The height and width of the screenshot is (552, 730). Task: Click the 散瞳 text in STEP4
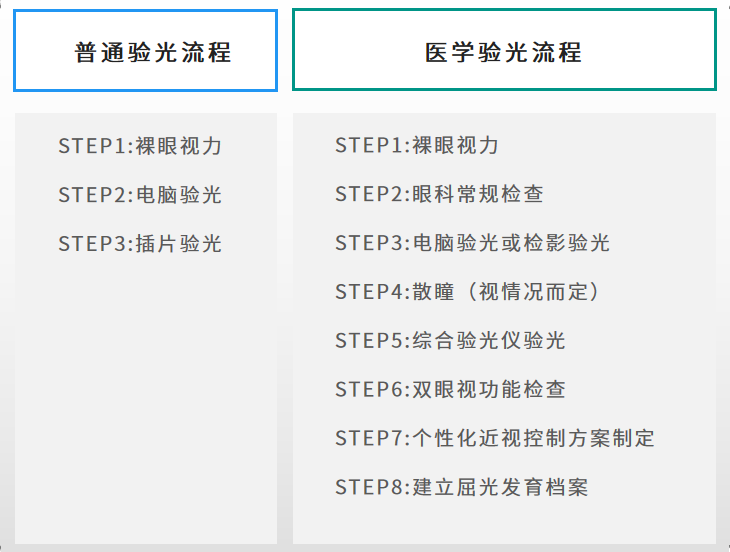click(433, 292)
